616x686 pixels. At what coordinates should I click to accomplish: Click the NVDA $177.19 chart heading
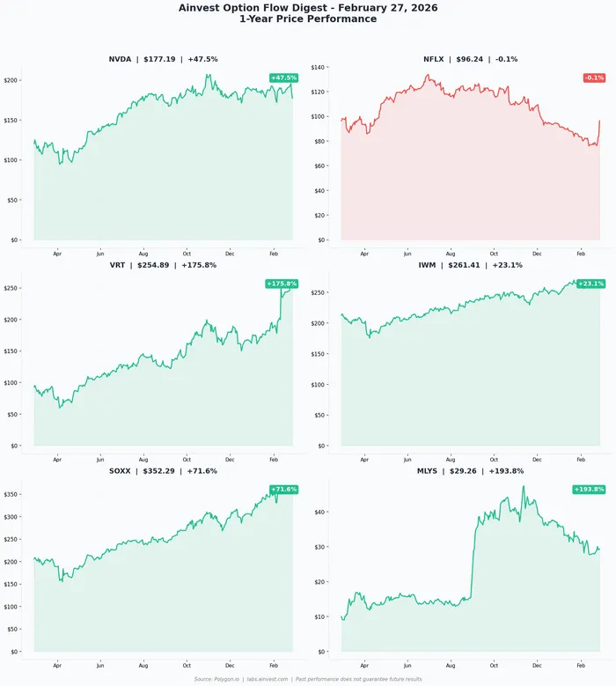pyautogui.click(x=163, y=59)
